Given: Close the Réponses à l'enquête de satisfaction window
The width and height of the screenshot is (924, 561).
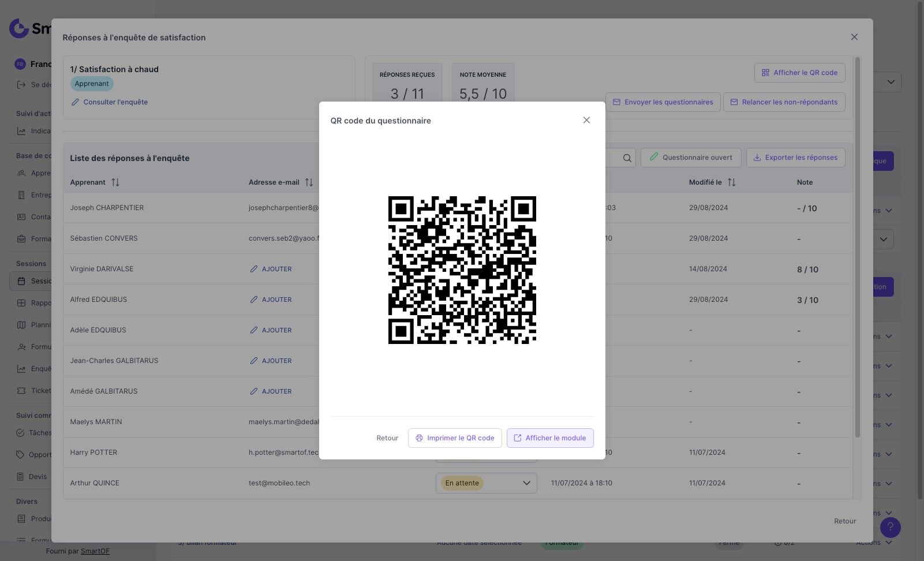Looking at the screenshot, I should [x=854, y=37].
